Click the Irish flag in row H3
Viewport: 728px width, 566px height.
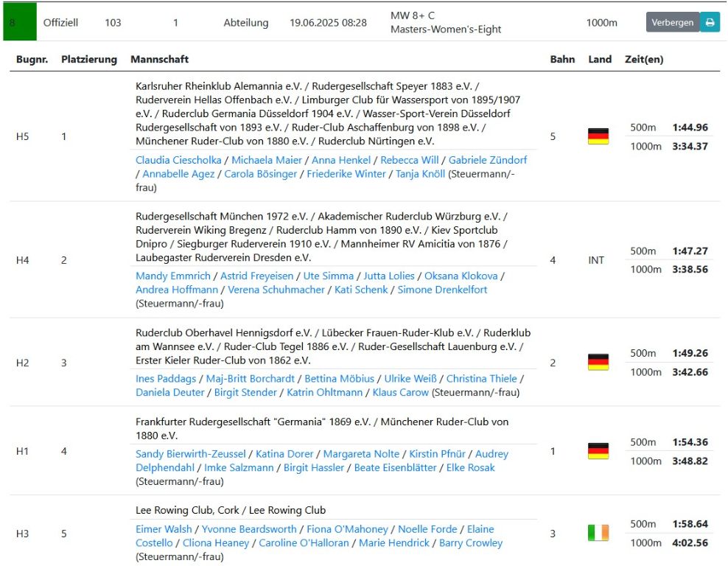pyautogui.click(x=598, y=533)
